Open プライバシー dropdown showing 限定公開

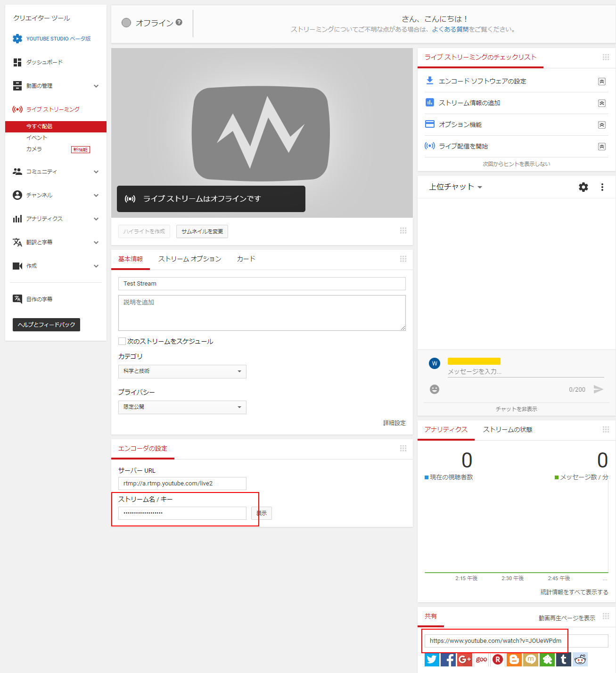182,407
